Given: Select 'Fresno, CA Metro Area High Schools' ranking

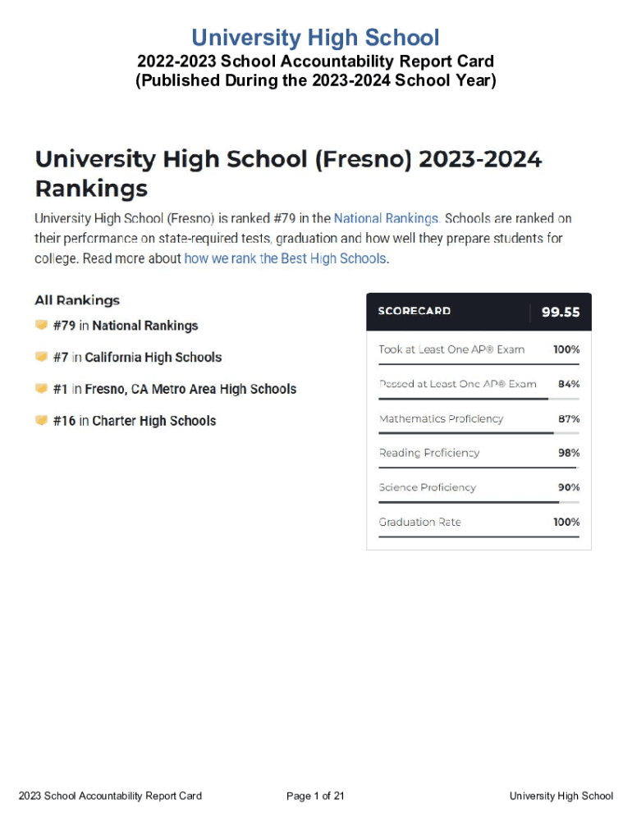Looking at the screenshot, I should click(x=190, y=389).
